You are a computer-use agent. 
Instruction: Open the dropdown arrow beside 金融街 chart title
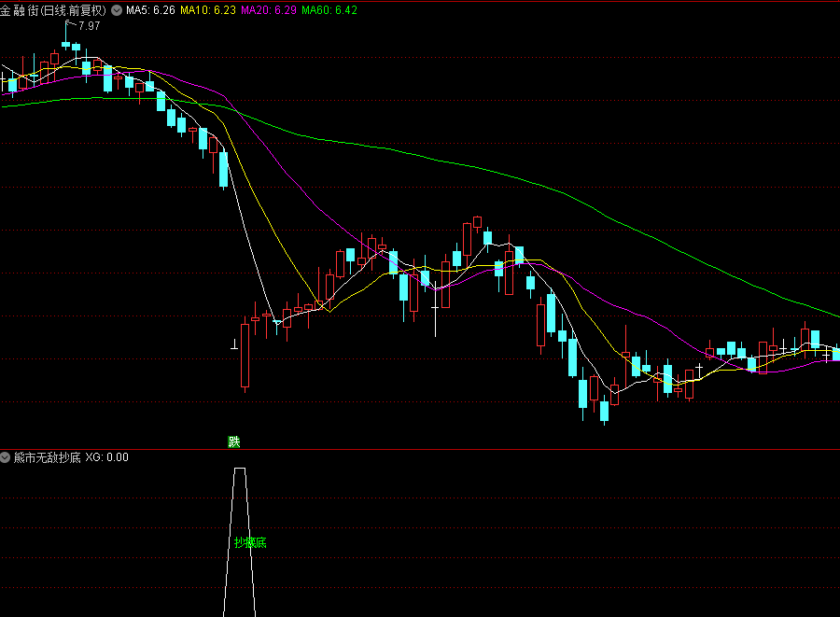(117, 10)
